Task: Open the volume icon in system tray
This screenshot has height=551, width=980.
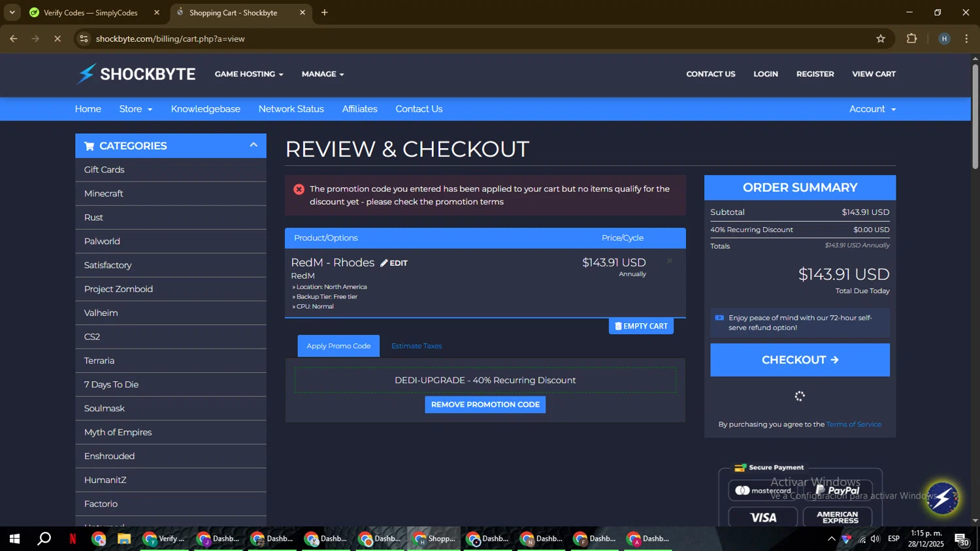Action: click(875, 539)
